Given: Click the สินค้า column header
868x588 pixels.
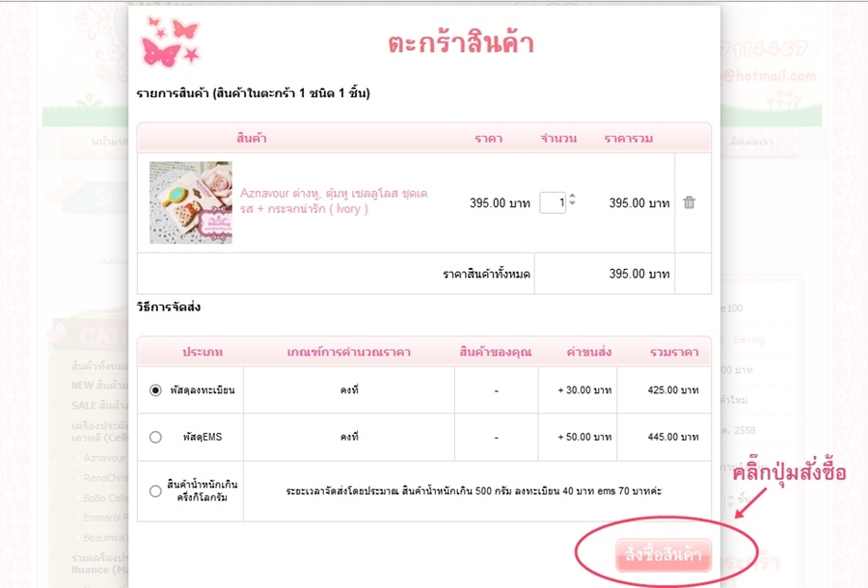Looking at the screenshot, I should [252, 138].
